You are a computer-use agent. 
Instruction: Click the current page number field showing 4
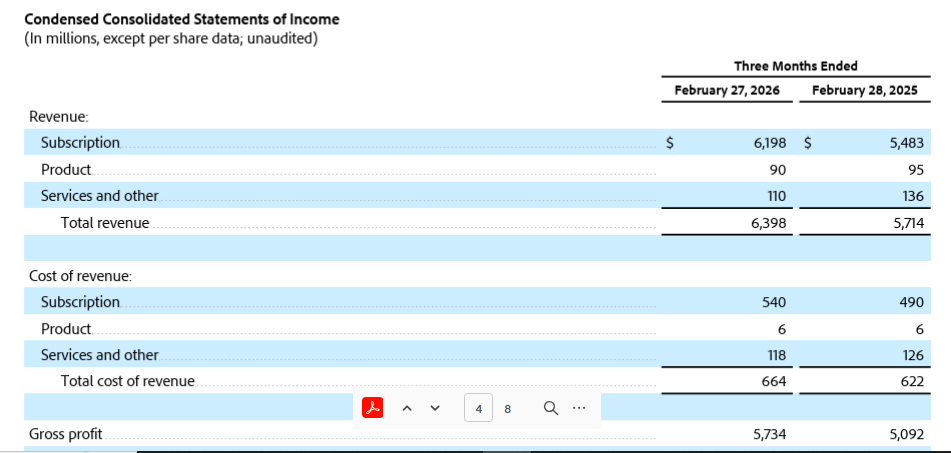(479, 408)
